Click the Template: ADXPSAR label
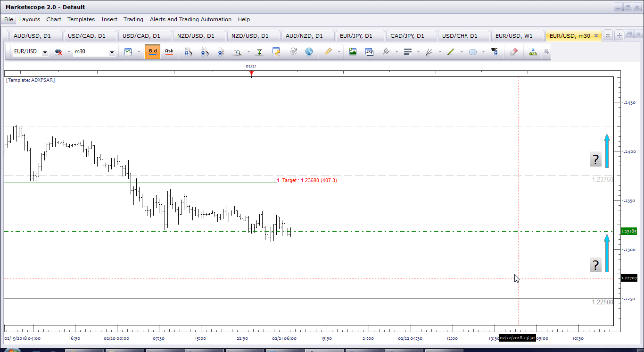 click(31, 80)
